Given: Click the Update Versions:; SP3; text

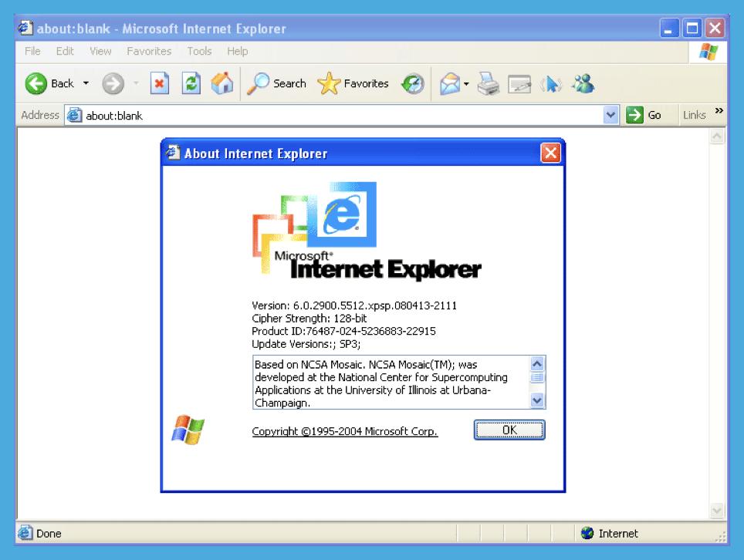Looking at the screenshot, I should tap(306, 344).
